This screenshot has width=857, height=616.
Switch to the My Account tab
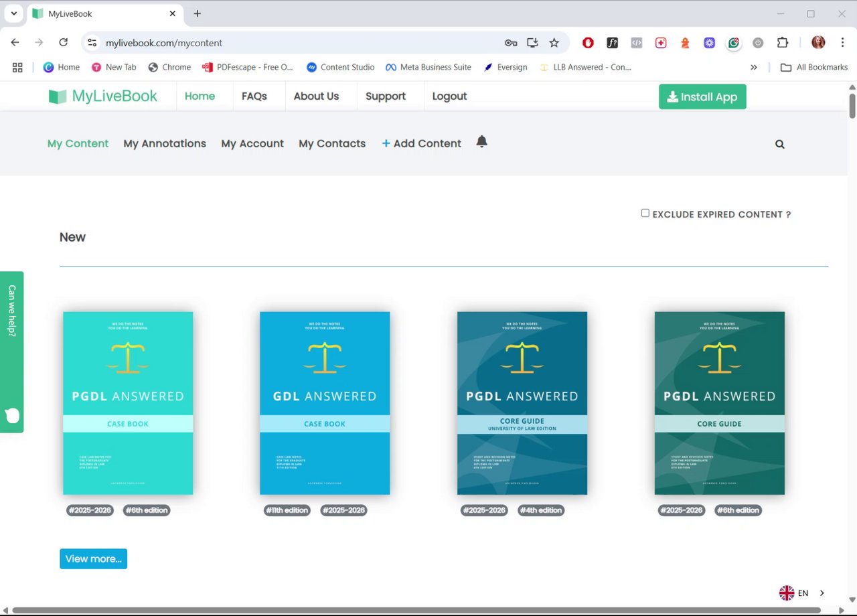pos(252,143)
